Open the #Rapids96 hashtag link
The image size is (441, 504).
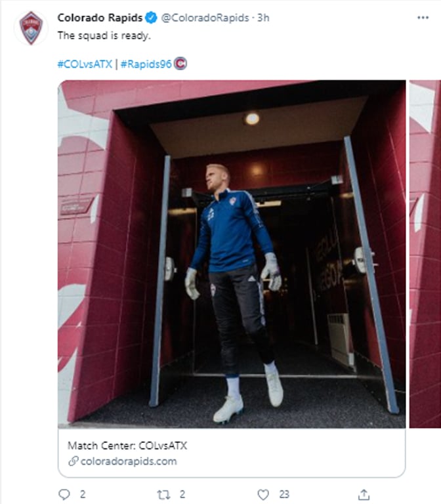146,64
